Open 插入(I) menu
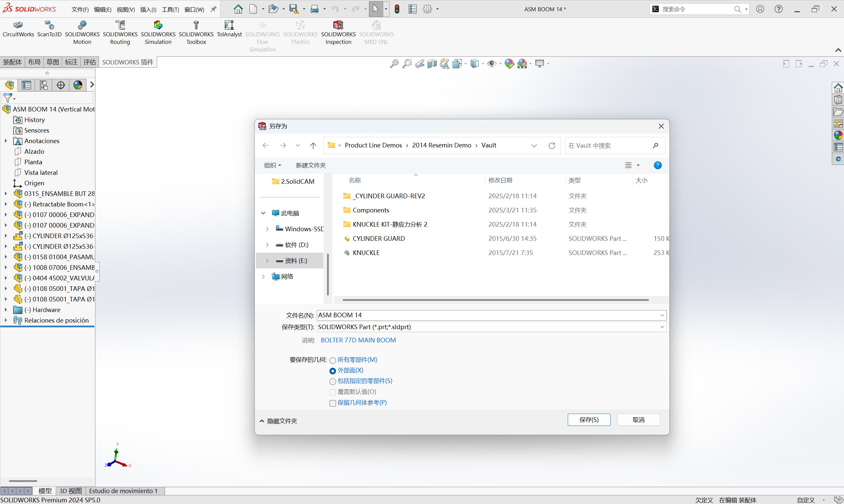The width and height of the screenshot is (844, 504). (148, 9)
